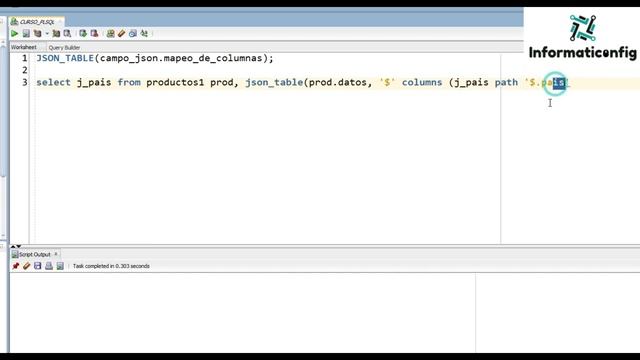Click 'Task completed in 0.303 seconds' status text
The width and height of the screenshot is (640, 360).
point(111,266)
